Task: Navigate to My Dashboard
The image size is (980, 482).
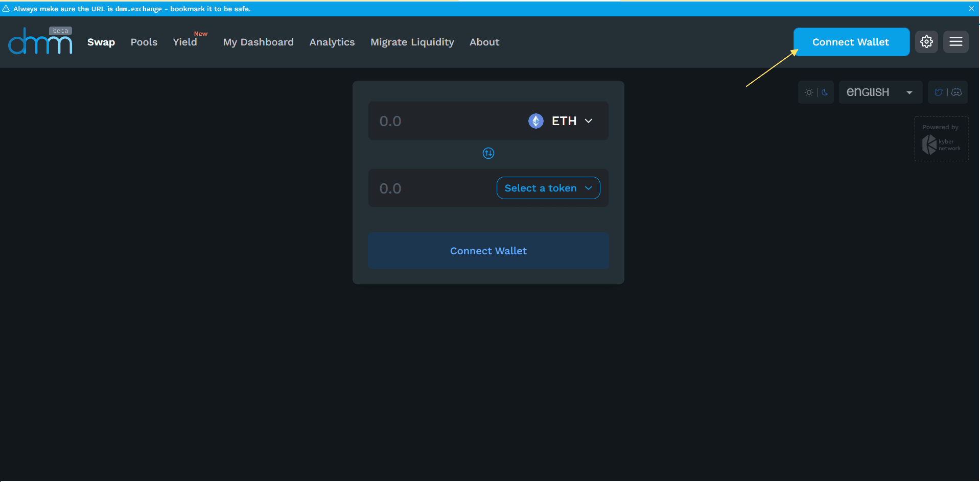Action: pyautogui.click(x=259, y=42)
